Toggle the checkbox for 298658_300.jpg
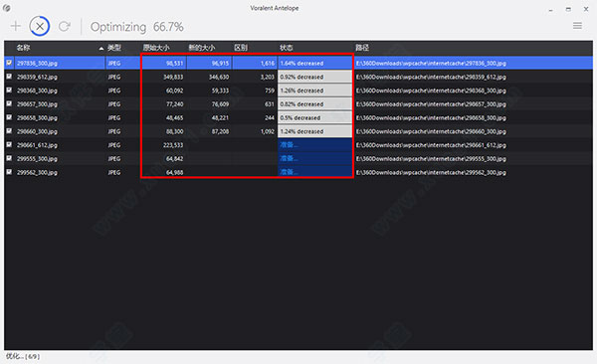 9,117
